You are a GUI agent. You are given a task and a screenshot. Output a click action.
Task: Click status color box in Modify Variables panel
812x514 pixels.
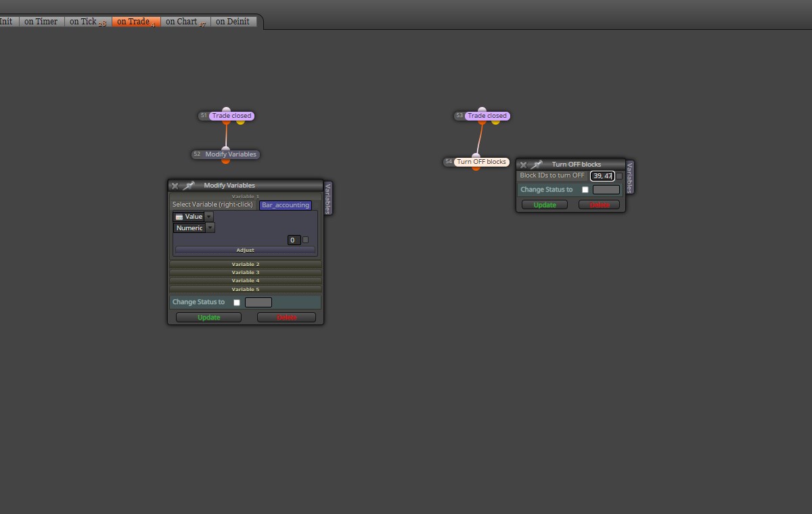[x=258, y=303]
